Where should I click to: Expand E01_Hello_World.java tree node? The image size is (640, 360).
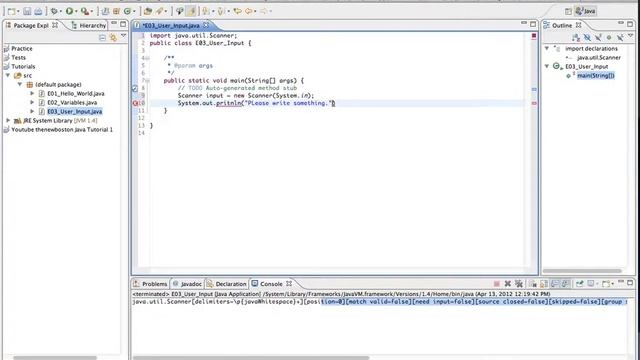(32, 93)
